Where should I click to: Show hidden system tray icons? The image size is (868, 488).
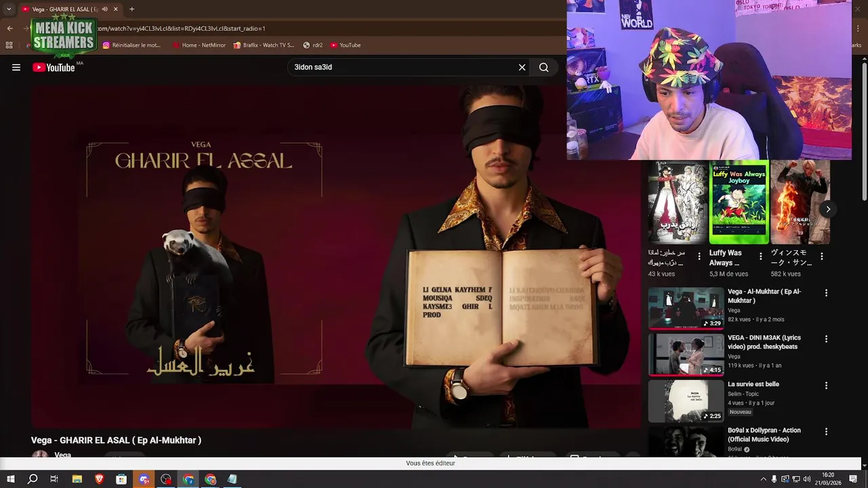pos(763,479)
